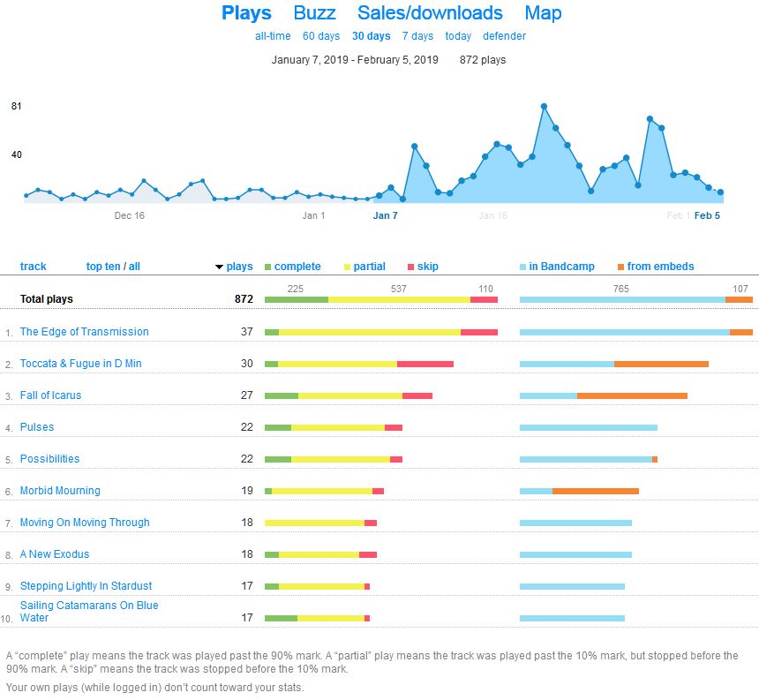Click the red skip legend swatch
The image size is (759, 700).
(410, 267)
